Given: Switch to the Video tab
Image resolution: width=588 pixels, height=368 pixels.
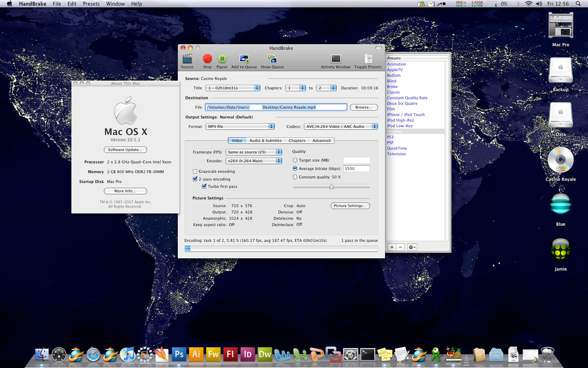Looking at the screenshot, I should coord(237,141).
